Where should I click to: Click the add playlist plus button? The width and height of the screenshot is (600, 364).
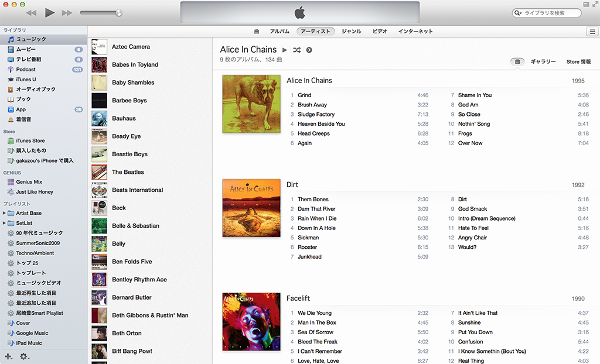click(x=8, y=356)
